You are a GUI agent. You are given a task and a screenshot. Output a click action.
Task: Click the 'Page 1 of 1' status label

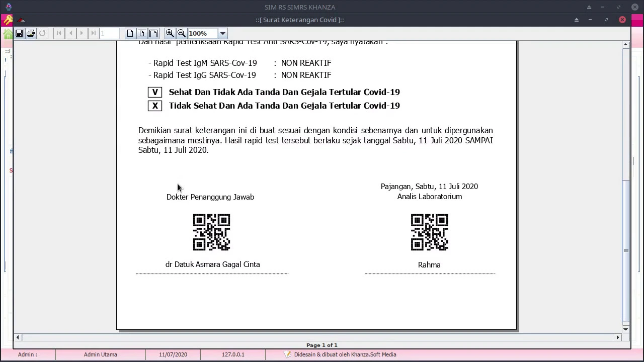(322, 345)
